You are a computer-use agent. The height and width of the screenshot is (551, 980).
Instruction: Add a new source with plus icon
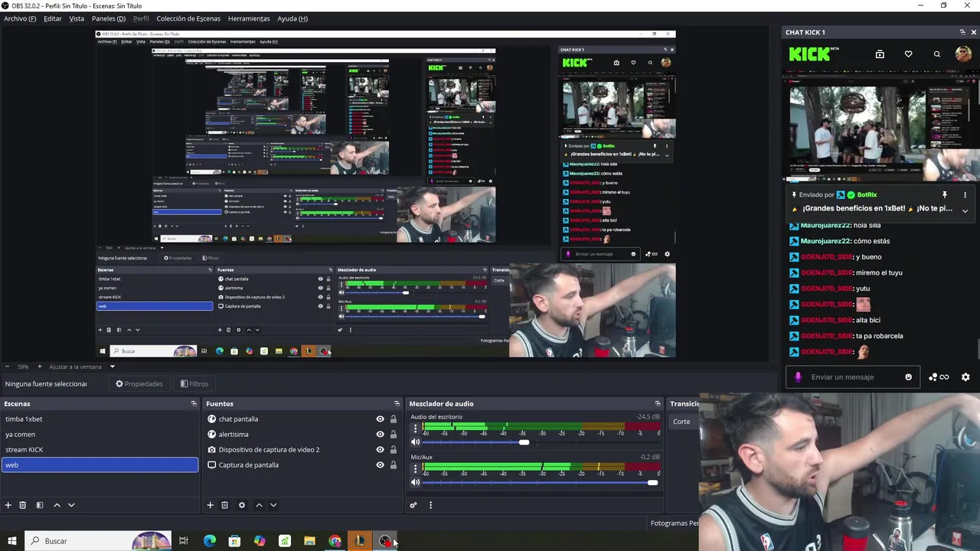point(210,505)
